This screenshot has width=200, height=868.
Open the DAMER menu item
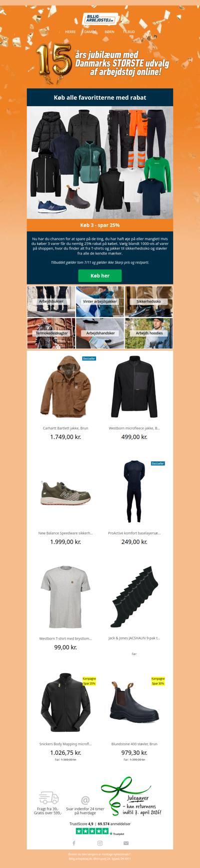90,32
